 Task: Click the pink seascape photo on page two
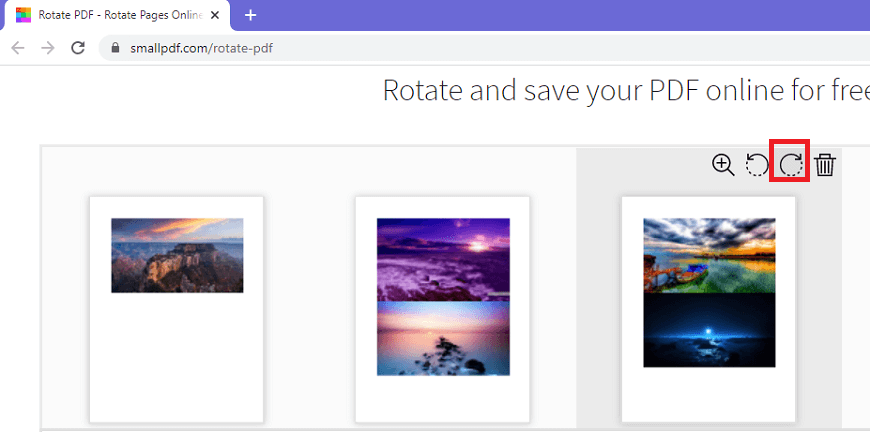[443, 338]
